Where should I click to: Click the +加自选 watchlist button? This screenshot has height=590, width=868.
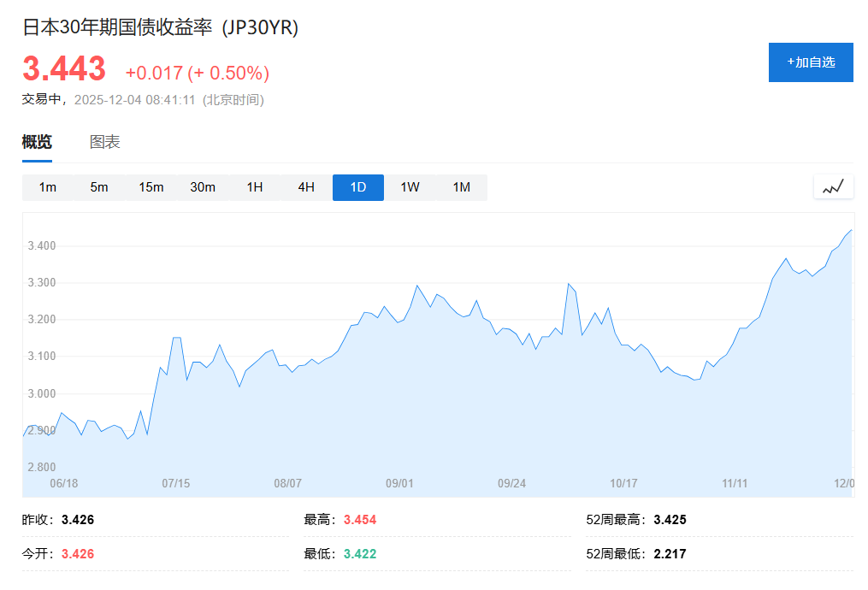pos(811,62)
